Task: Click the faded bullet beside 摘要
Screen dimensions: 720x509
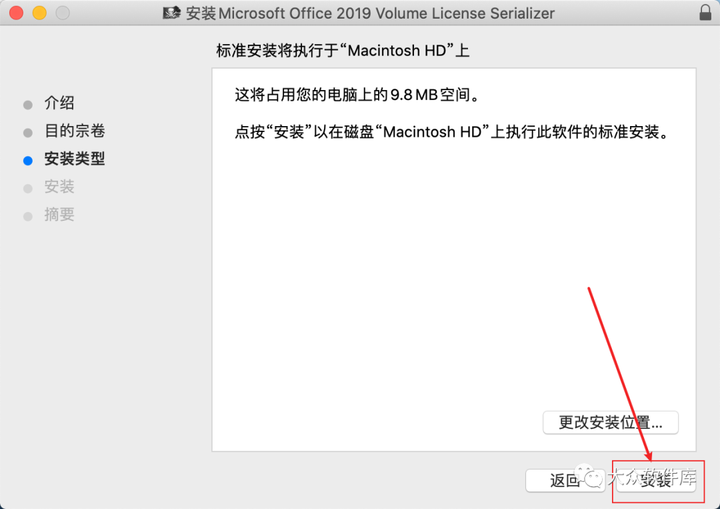Action: click(28, 216)
